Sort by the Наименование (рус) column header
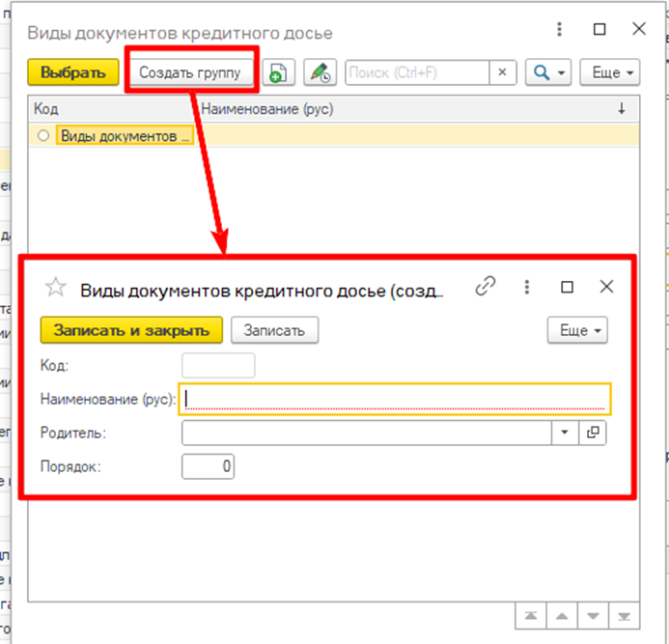The image size is (669, 644). click(267, 109)
